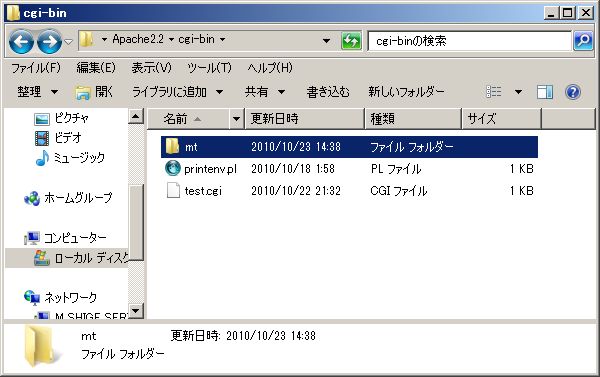Viewport: 600px width, 377px height.
Task: Click the navigation pane scrollbar thumb
Action: click(x=136, y=223)
